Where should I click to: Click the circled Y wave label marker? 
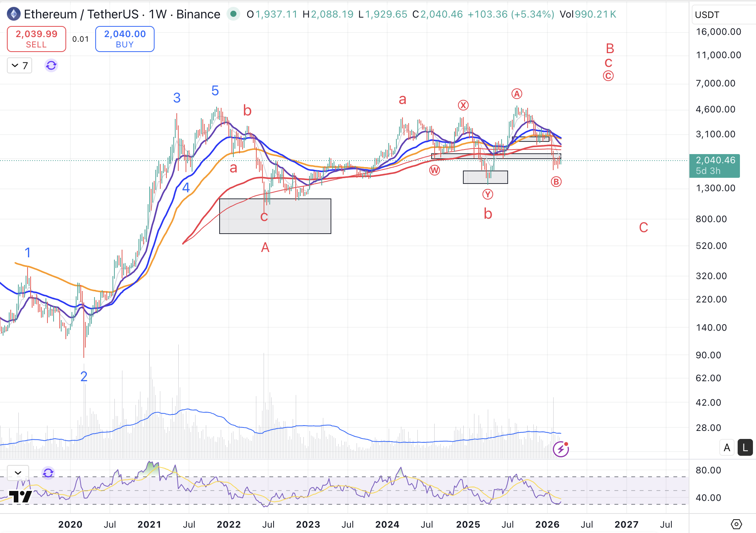click(487, 195)
